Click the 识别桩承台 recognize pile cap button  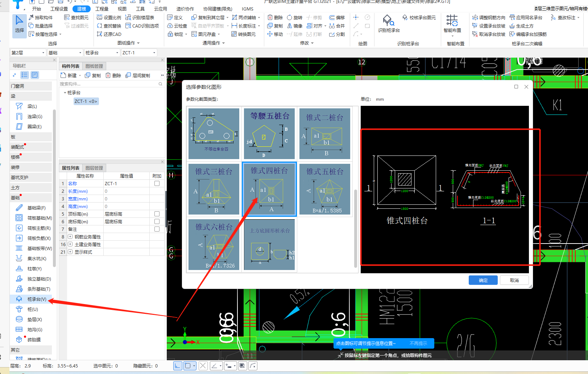(389, 24)
